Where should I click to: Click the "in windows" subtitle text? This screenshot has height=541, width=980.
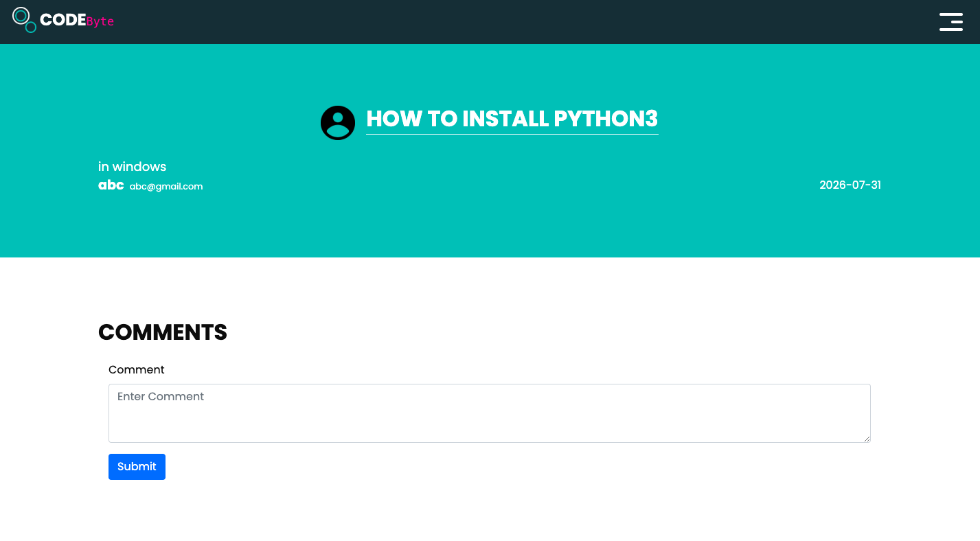click(132, 167)
